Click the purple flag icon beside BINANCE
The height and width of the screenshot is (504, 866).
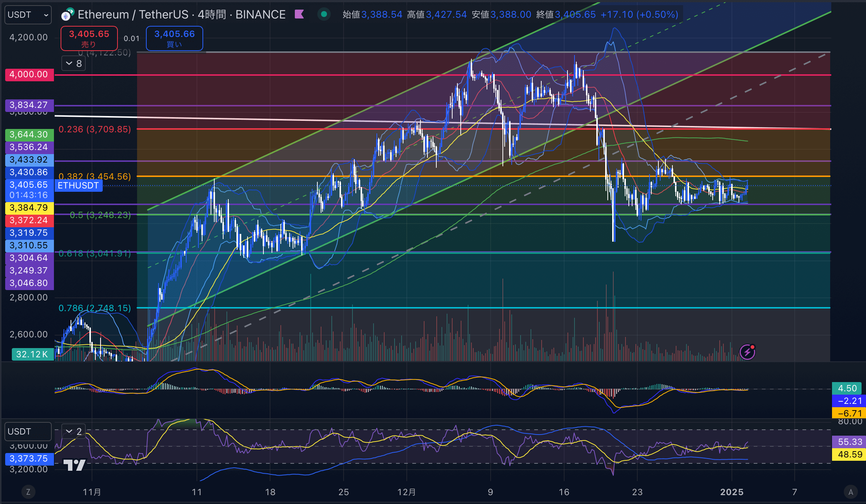(299, 14)
